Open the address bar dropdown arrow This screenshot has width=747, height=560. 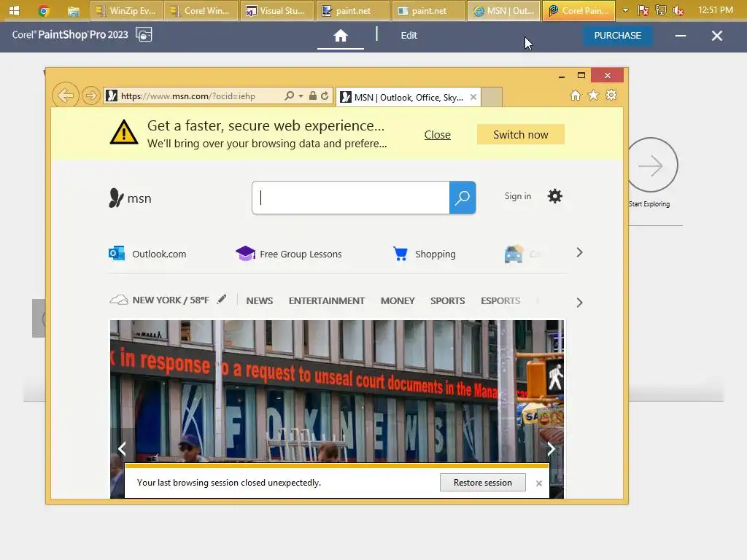click(301, 96)
